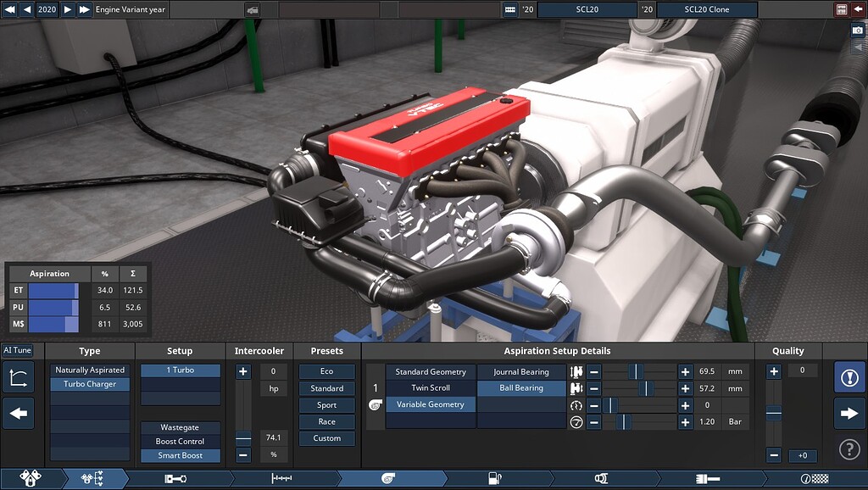Open the checkered testing results icon
Viewport: 868px width, 490px height.
815,477
